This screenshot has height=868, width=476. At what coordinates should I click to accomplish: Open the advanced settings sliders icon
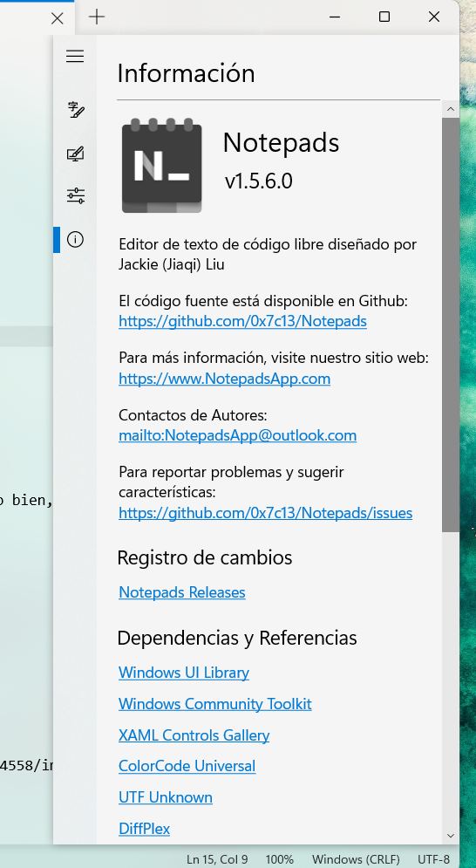point(75,195)
